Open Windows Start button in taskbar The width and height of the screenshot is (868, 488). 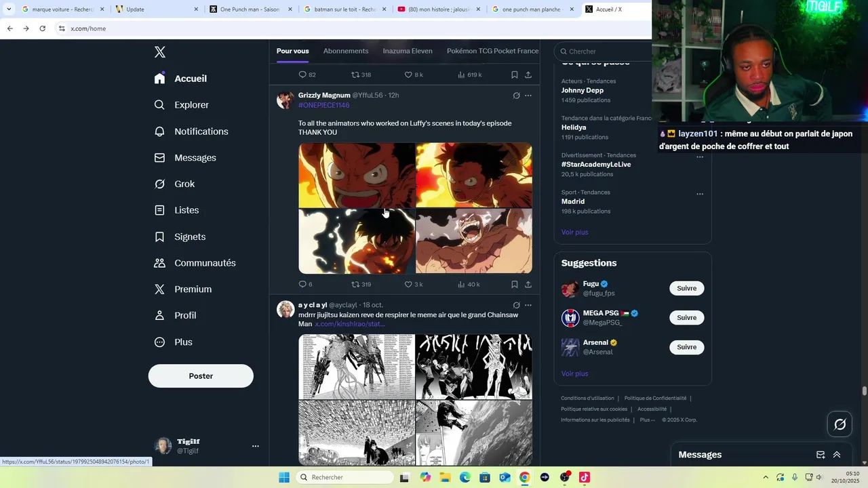(284, 477)
